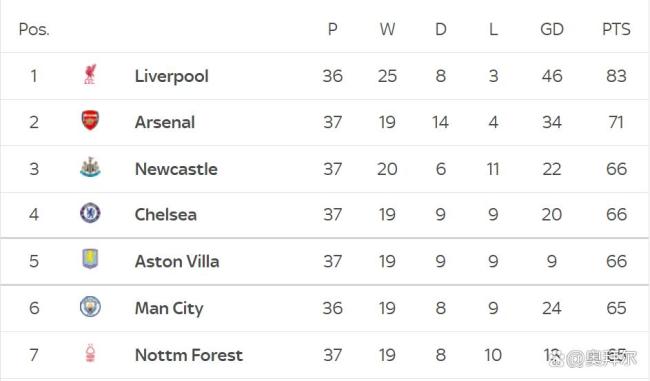Click Arsenal's 14 draws value
Viewport: 650px width, 381px height.
440,122
